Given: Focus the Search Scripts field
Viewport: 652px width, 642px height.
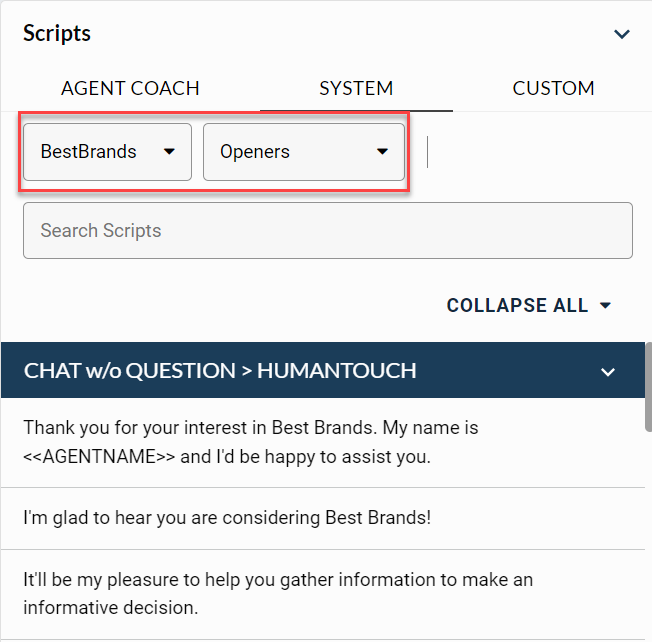Looking at the screenshot, I should coord(327,231).
